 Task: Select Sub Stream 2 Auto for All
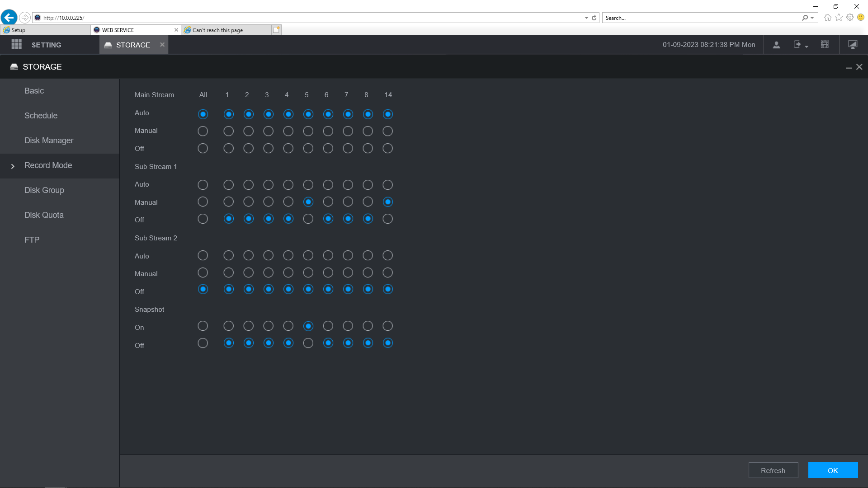[203, 256]
